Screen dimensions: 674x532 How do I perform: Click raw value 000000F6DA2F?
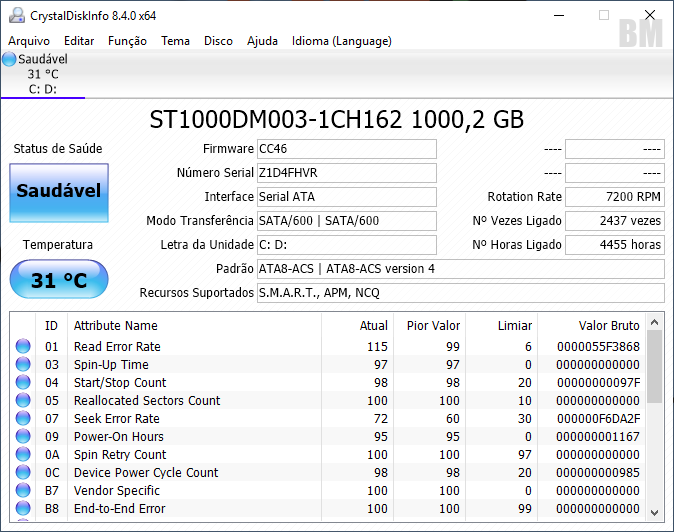[x=598, y=419]
